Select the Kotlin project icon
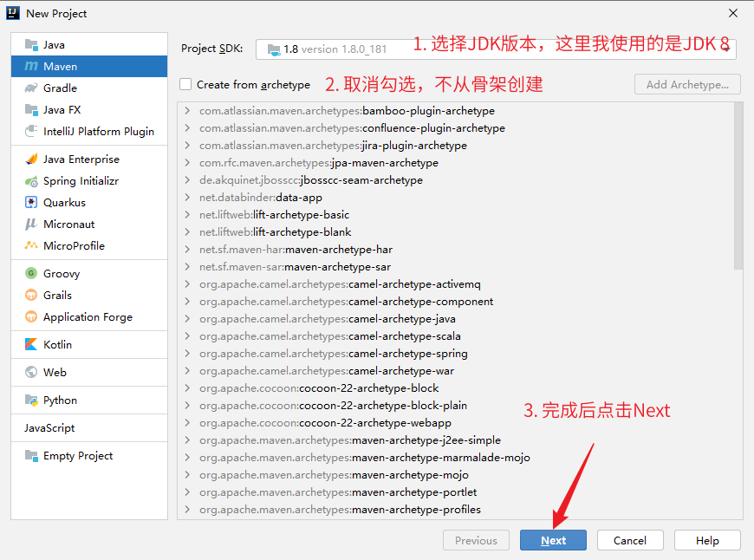Viewport: 754px width, 560px height. [x=31, y=345]
